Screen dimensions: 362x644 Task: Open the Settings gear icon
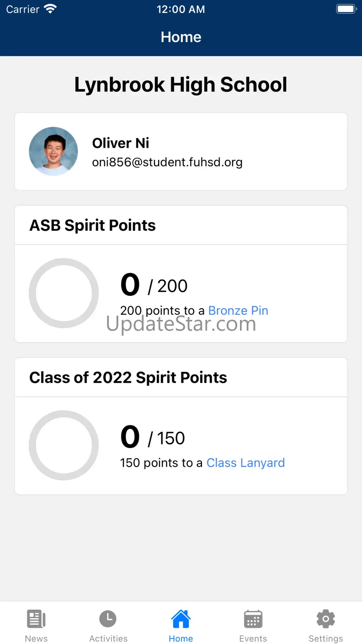[325, 619]
